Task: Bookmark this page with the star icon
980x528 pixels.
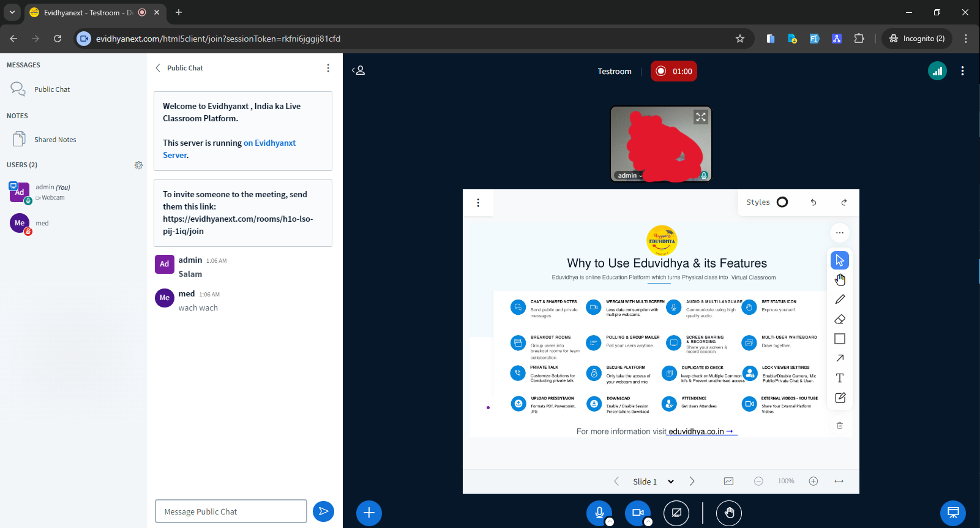Action: [740, 39]
